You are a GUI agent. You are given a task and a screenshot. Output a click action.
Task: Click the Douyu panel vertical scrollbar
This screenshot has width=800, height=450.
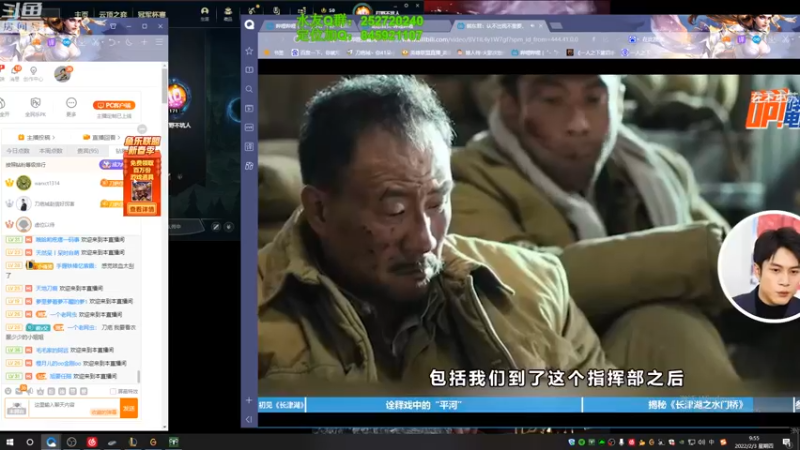164,87
